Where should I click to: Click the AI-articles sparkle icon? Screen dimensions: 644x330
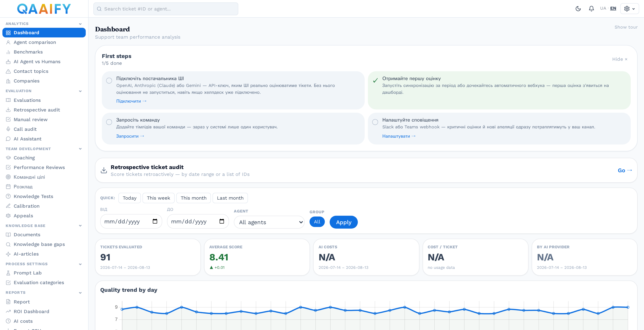[8, 254]
